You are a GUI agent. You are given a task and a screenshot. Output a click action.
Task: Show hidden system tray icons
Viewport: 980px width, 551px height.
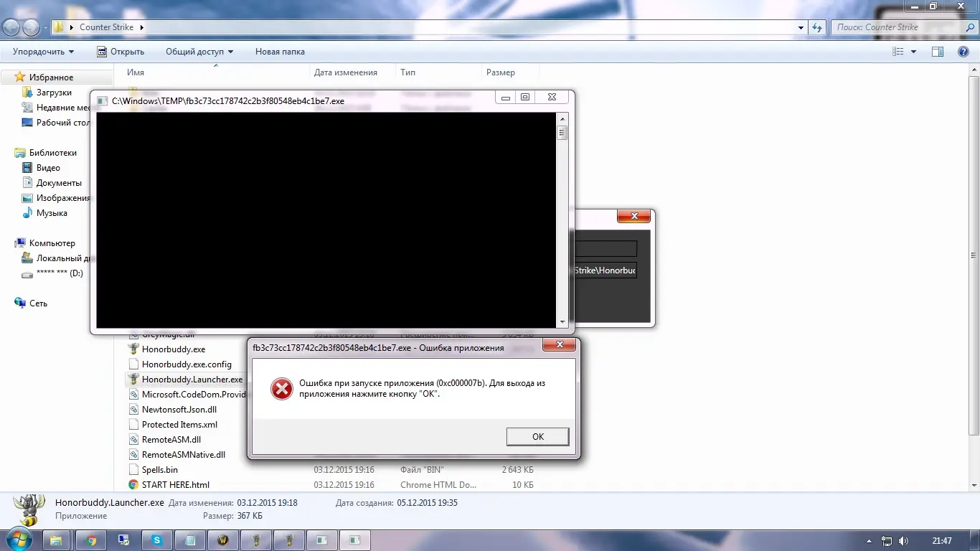[x=870, y=541]
